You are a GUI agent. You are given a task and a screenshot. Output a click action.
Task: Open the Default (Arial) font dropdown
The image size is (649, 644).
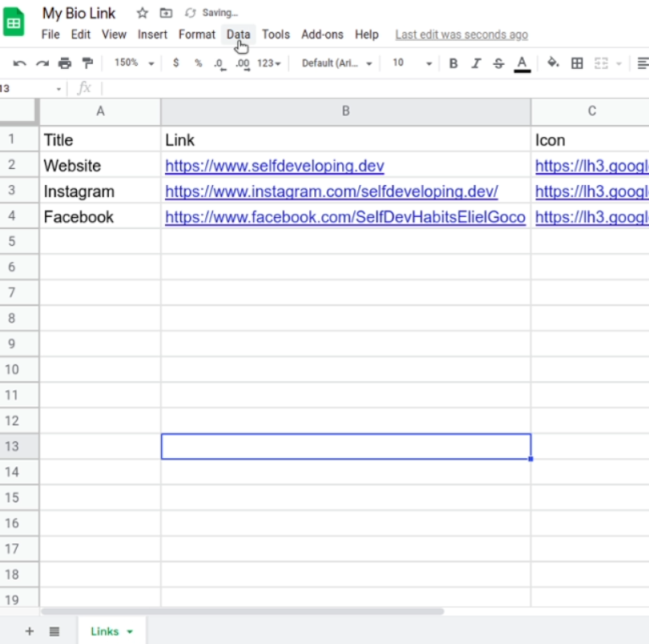click(337, 63)
